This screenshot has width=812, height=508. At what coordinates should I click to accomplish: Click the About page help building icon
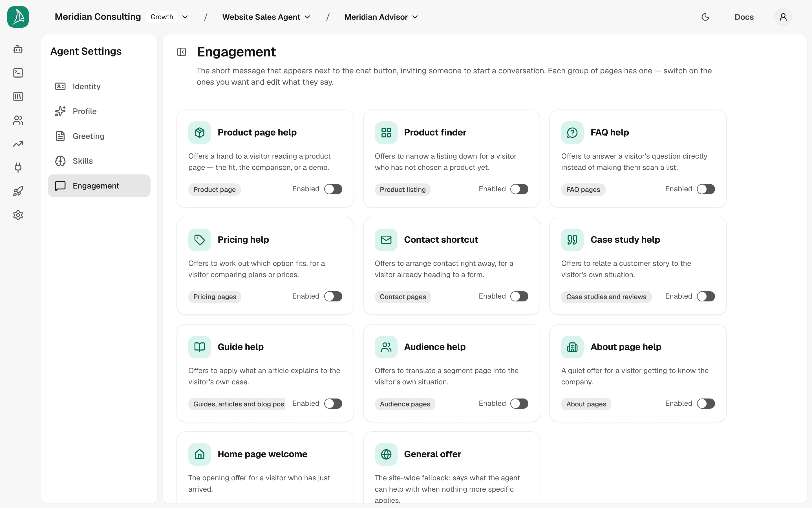(572, 347)
